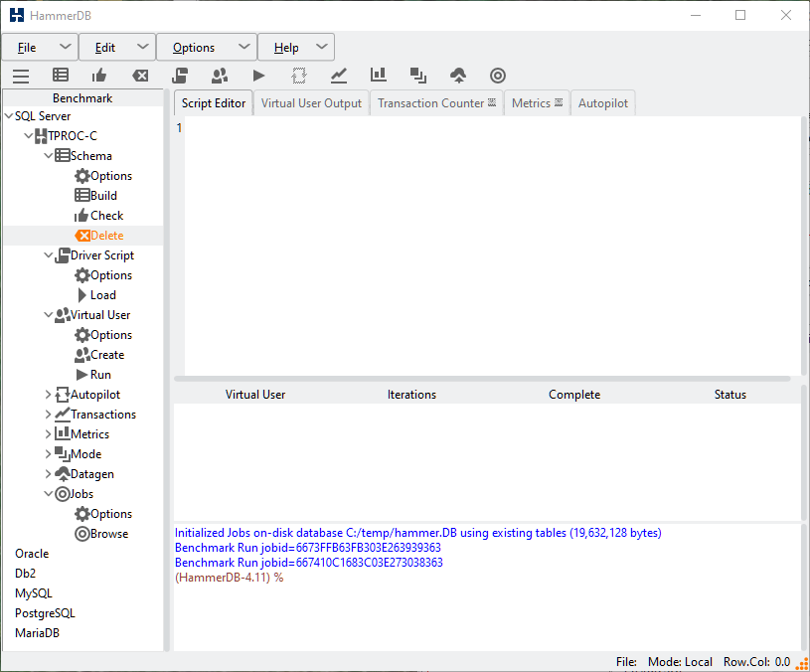Image resolution: width=810 pixels, height=672 pixels.
Task: Open the Options menu
Action: (x=207, y=47)
